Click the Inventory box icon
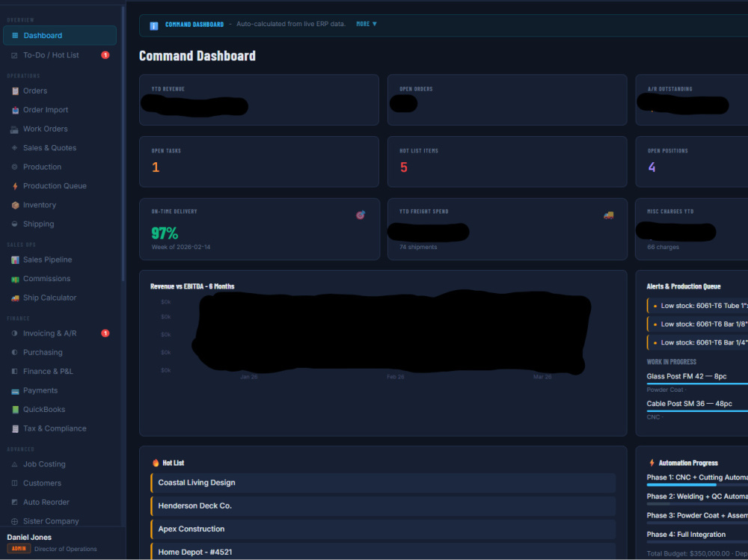This screenshot has width=748, height=560. 15,205
